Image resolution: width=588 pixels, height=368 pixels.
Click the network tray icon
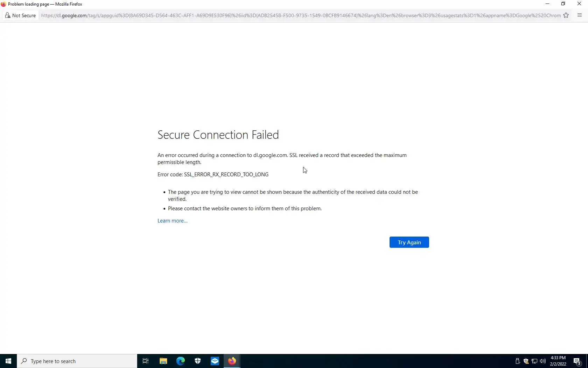(x=534, y=361)
